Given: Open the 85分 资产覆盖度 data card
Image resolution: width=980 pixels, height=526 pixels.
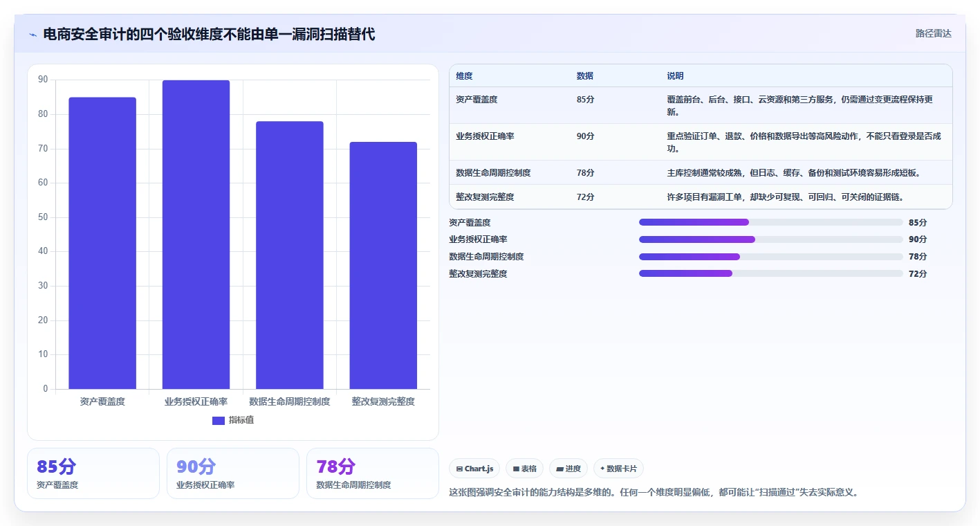Looking at the screenshot, I should [93, 473].
